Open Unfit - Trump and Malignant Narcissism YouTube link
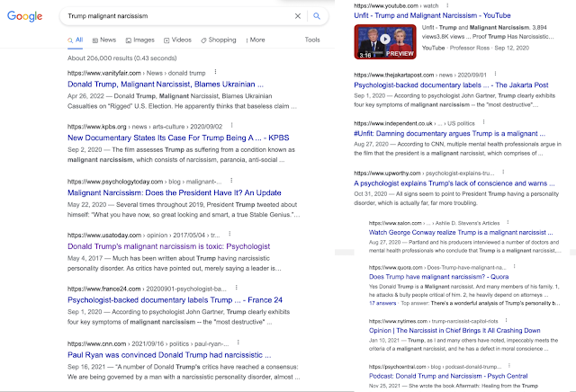Viewport: 576px width, 392px height. pyautogui.click(x=432, y=15)
